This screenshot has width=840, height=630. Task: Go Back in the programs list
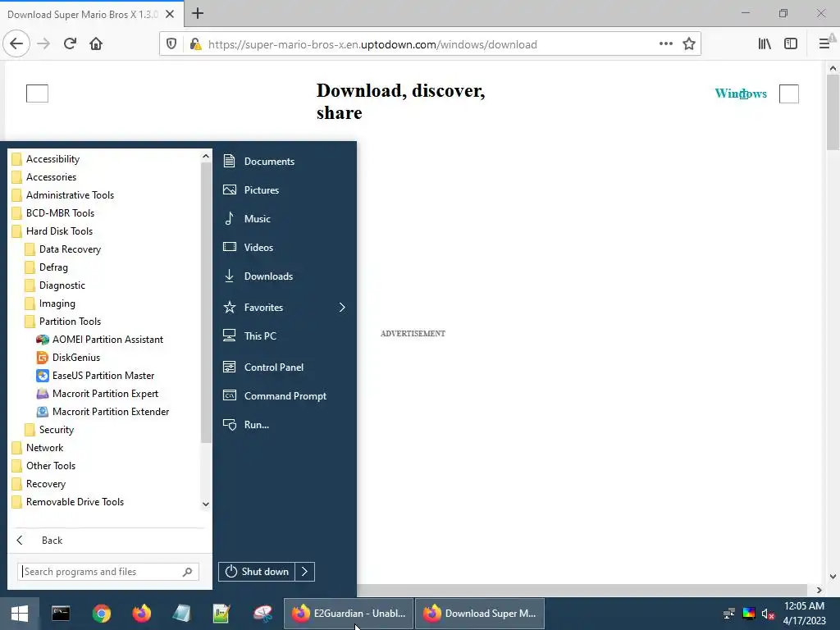click(39, 541)
